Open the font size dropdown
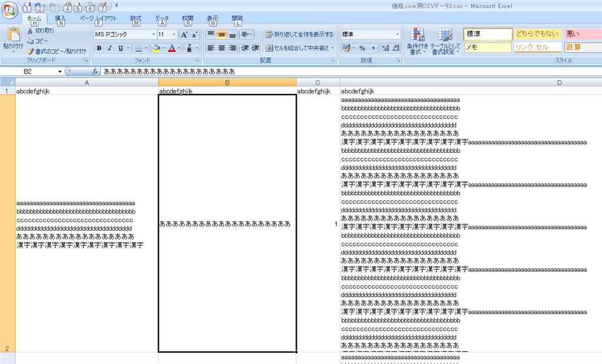The image size is (602, 364). point(174,35)
